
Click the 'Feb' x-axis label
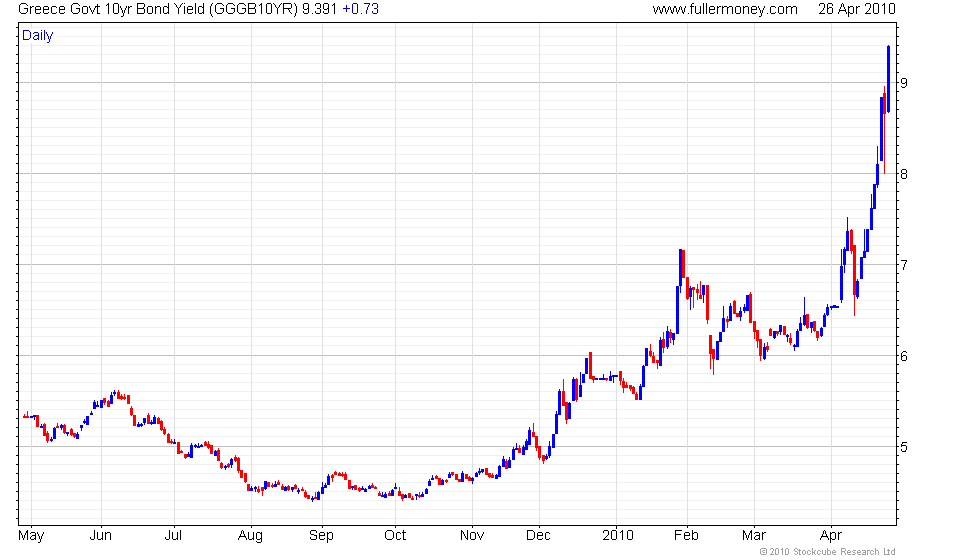[686, 536]
